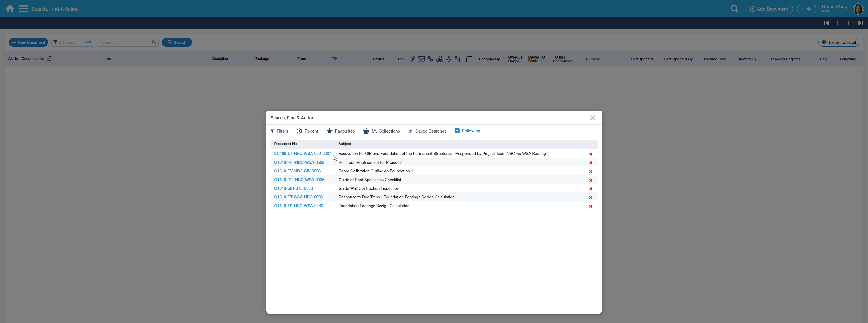Click the home icon in top bar
The width and height of the screenshot is (868, 323).
click(10, 9)
